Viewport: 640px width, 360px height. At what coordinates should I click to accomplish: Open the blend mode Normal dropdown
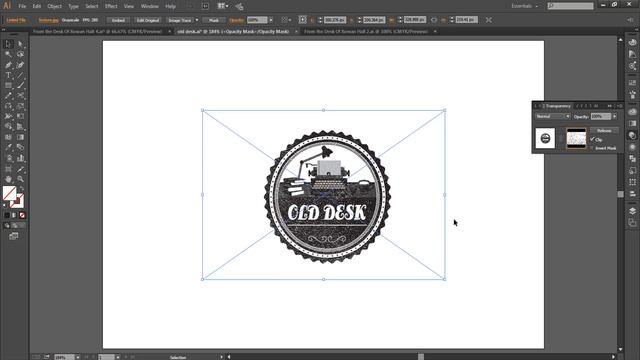point(553,116)
